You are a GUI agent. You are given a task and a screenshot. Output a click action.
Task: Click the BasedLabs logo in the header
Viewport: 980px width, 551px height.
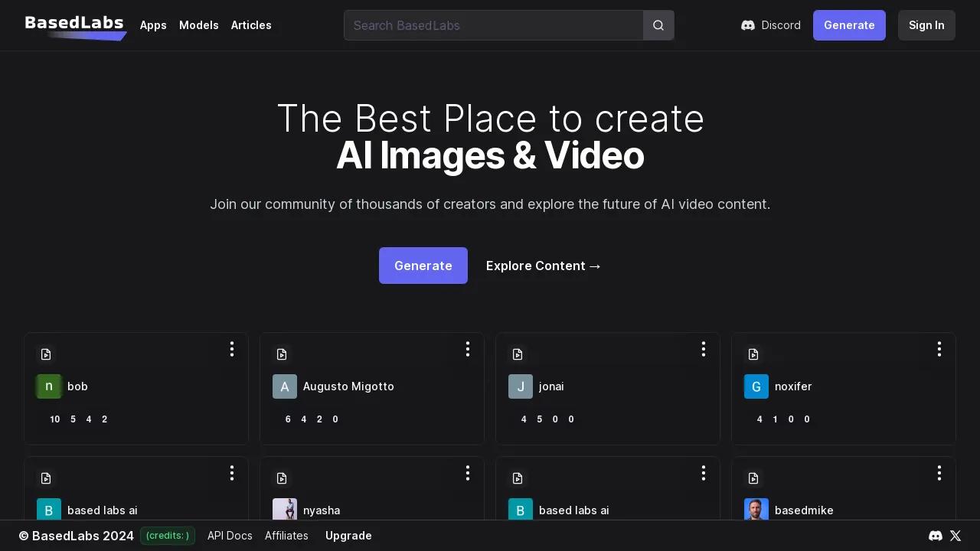(76, 26)
